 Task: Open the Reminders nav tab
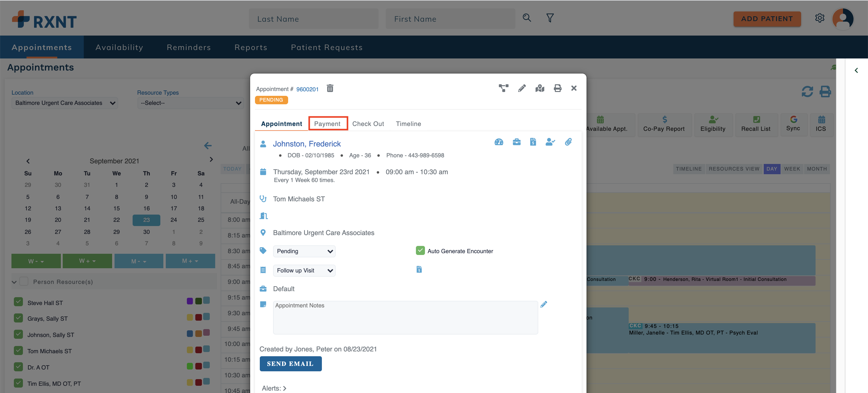189,47
